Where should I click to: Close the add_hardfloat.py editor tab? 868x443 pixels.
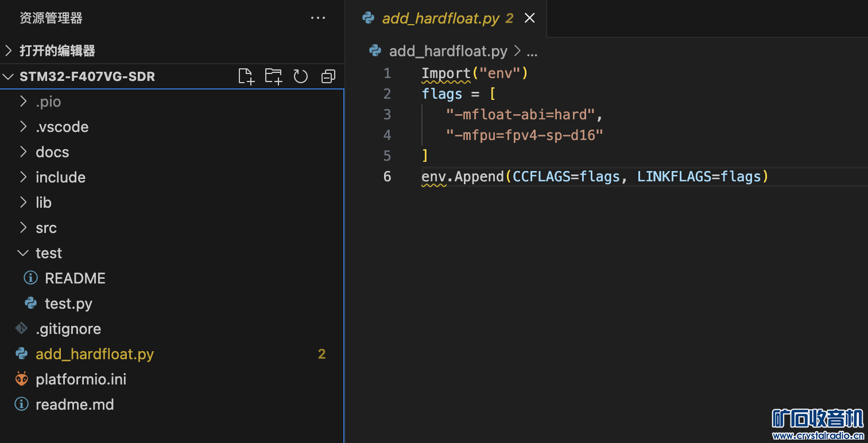click(x=530, y=18)
